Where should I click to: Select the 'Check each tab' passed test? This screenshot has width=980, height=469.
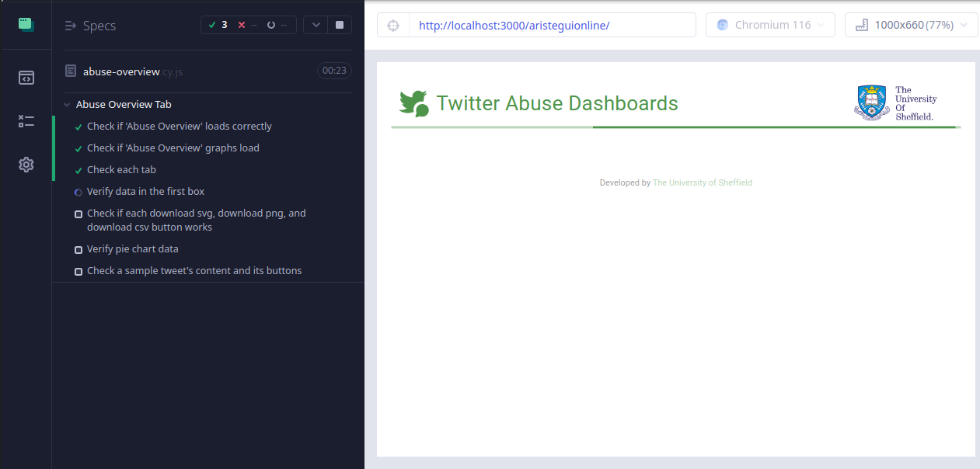(x=121, y=170)
